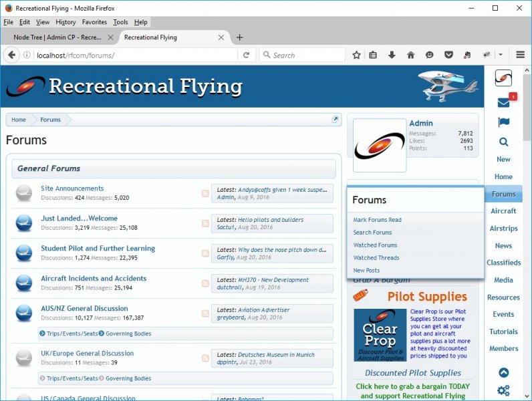Click the Site Announcements forum status icon
The height and width of the screenshot is (401, 532).
[24, 193]
